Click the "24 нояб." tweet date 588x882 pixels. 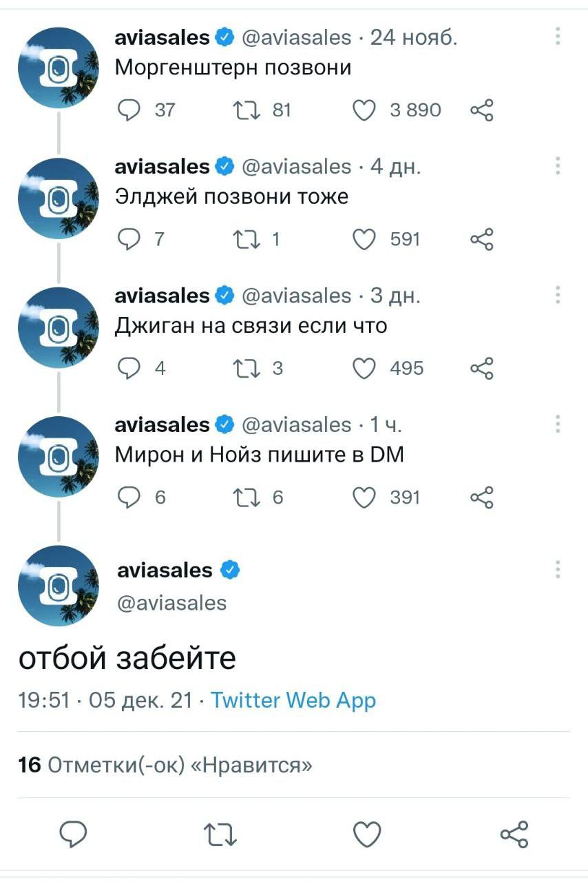pyautogui.click(x=413, y=37)
